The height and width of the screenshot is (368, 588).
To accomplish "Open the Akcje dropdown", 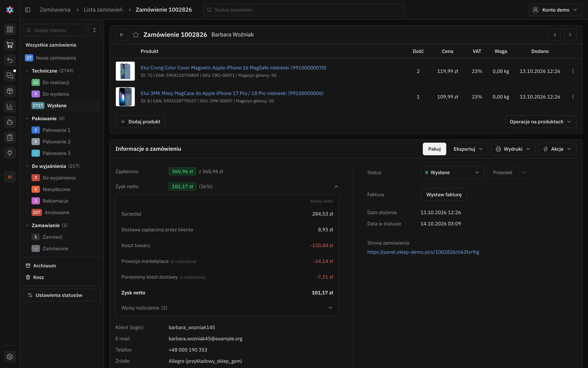I will coord(557,149).
